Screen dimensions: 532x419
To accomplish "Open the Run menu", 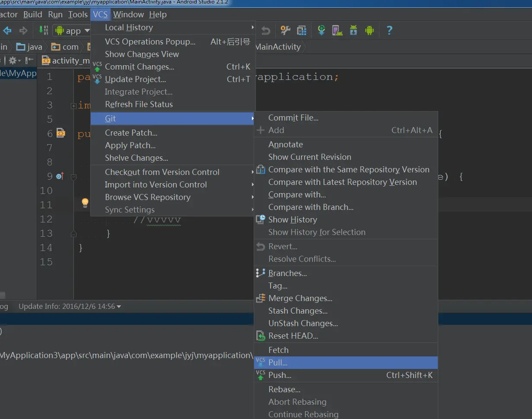I will pyautogui.click(x=55, y=14).
